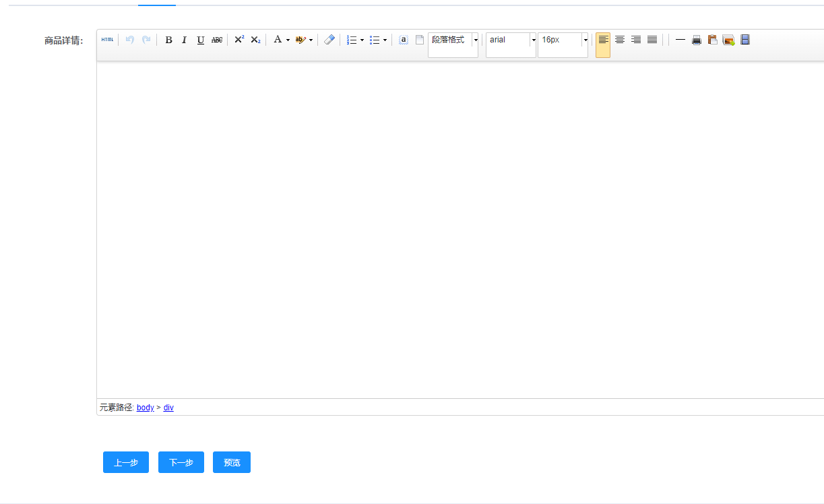Image resolution: width=824 pixels, height=504 pixels.
Task: Insert an image via picture icon
Action: pyautogui.click(x=728, y=40)
